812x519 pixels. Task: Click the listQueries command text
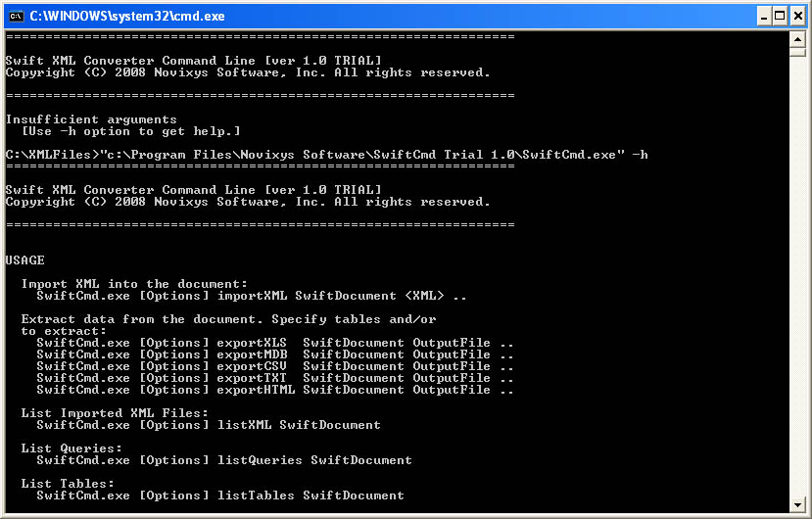pyautogui.click(x=260, y=460)
